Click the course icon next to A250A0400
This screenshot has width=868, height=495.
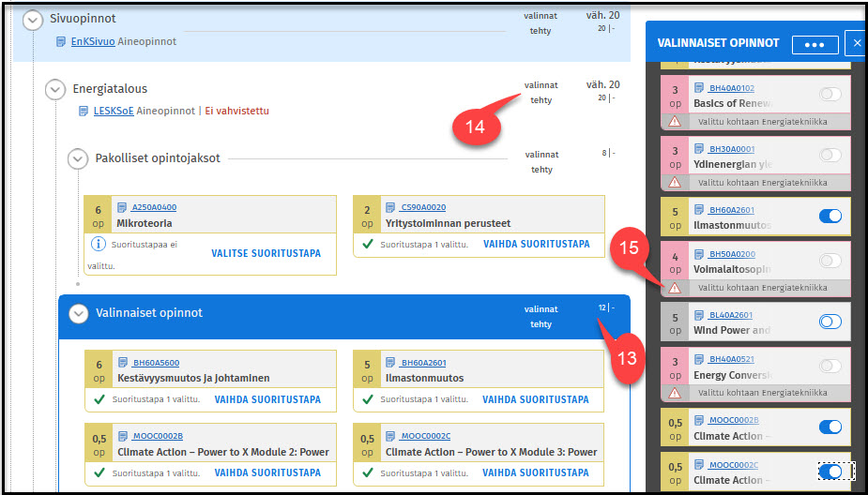pos(124,207)
